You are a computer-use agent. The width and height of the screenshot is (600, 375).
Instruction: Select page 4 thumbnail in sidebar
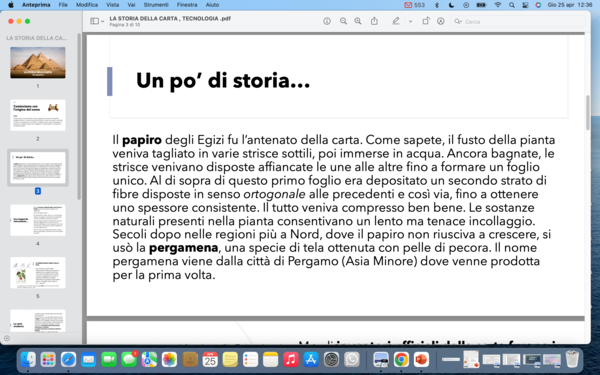[38, 220]
